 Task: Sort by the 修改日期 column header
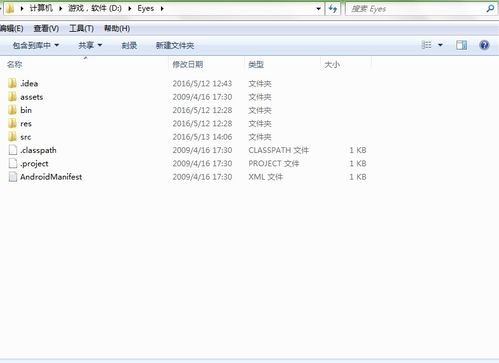[188, 64]
